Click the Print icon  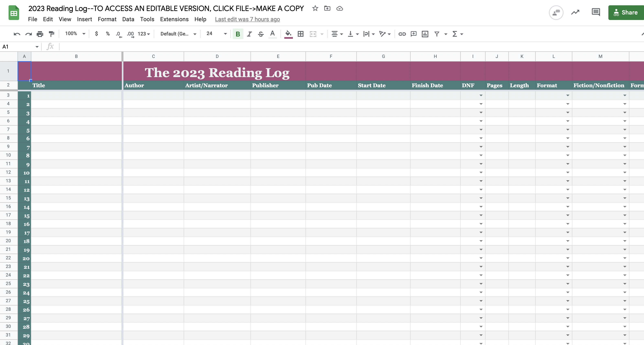tap(40, 34)
